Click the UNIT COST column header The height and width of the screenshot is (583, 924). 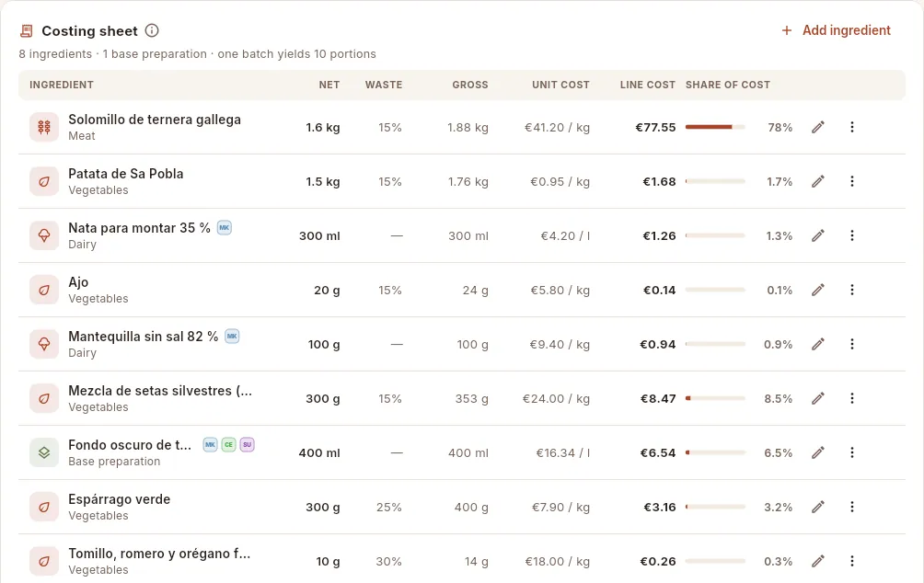pyautogui.click(x=560, y=85)
